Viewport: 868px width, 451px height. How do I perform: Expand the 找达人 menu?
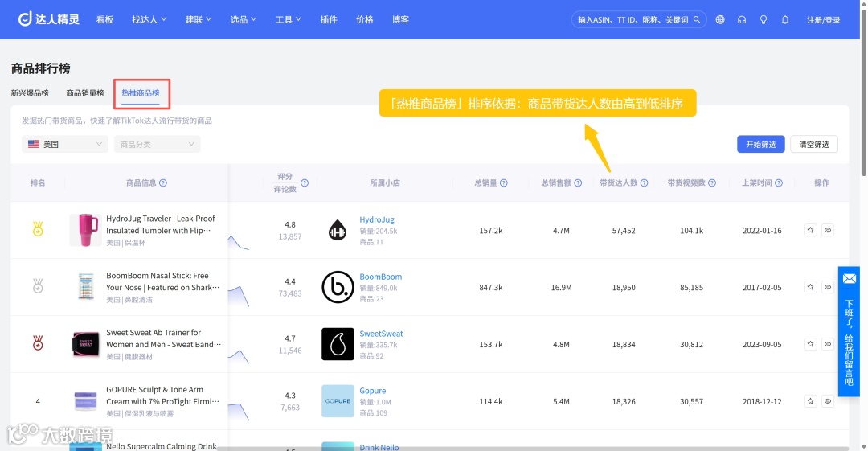pos(149,19)
